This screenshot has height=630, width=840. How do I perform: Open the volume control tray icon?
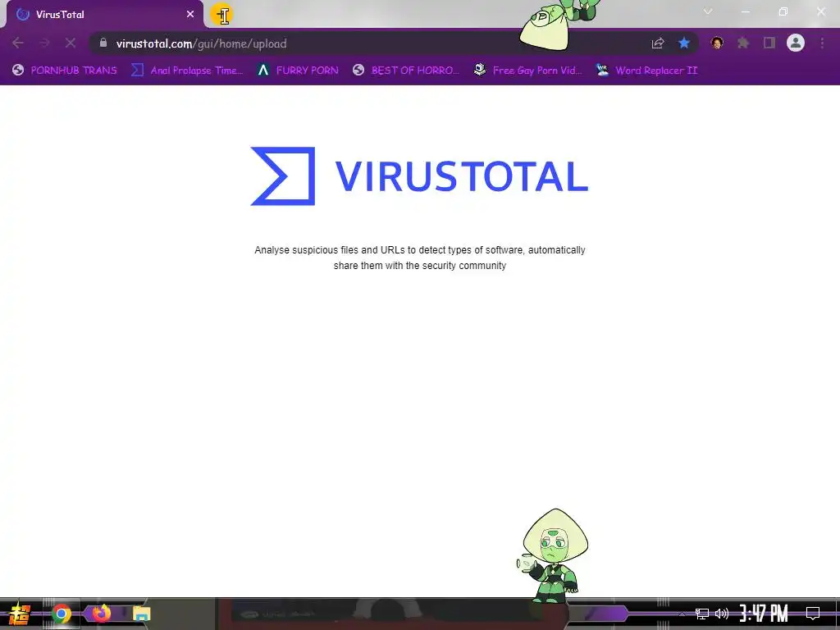point(722,614)
